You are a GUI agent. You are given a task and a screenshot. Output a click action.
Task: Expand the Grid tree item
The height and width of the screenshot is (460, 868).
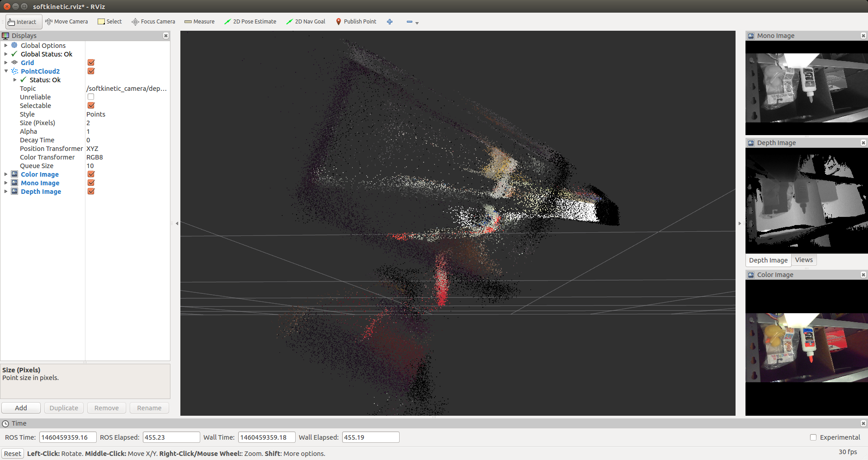coord(6,62)
